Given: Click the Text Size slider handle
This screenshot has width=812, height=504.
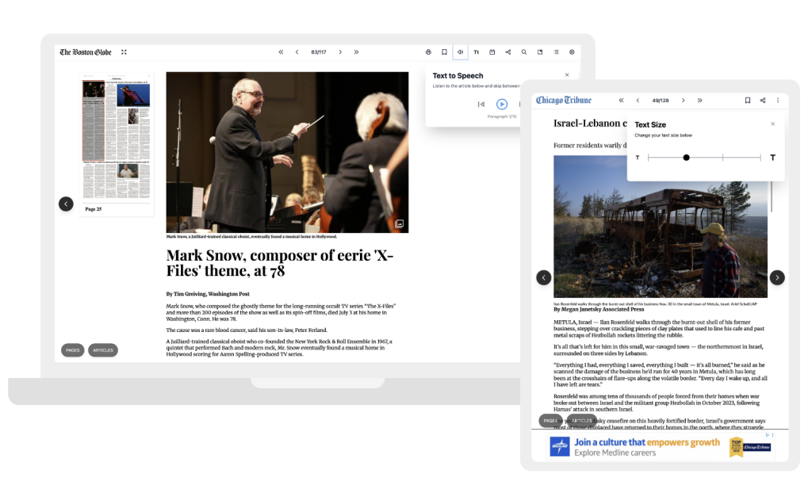Looking at the screenshot, I should (686, 158).
